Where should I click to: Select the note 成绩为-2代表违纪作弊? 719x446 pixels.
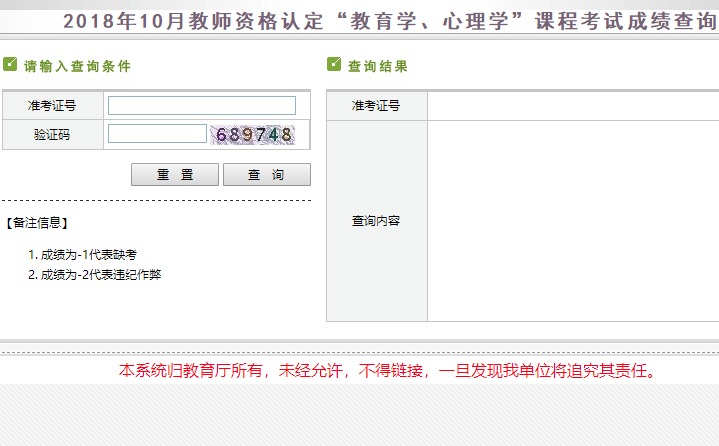click(95, 274)
